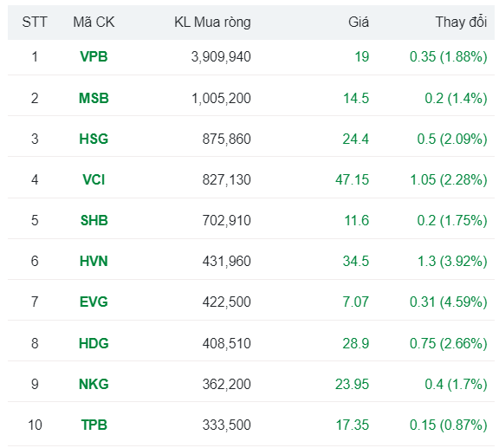Sort by the STT column header
The height and width of the screenshot is (448, 499).
(x=35, y=23)
